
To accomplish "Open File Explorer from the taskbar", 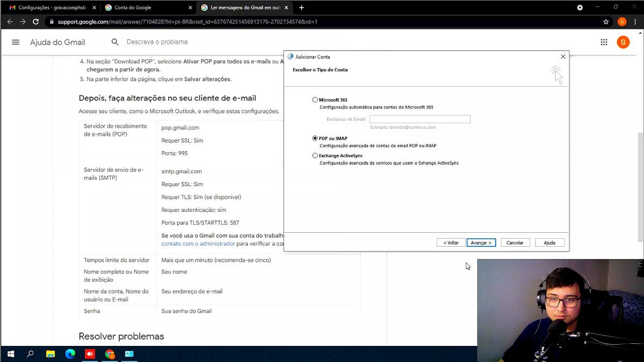I will 50,354.
